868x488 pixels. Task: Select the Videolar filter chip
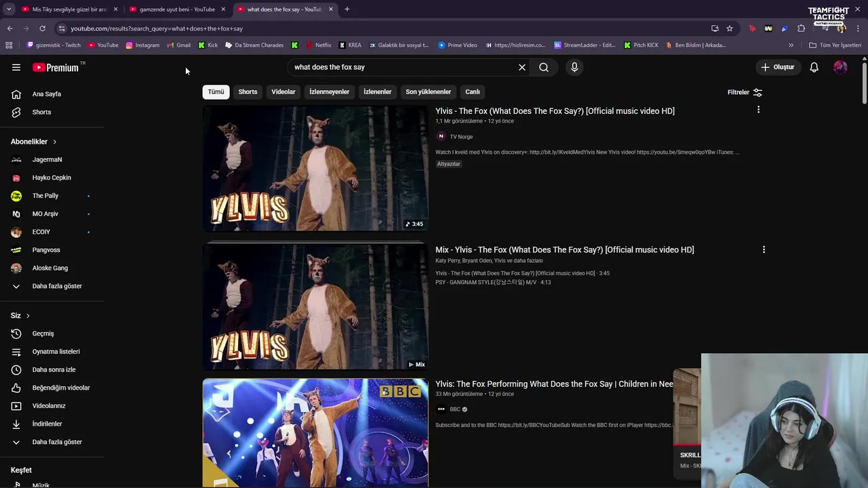pyautogui.click(x=283, y=91)
